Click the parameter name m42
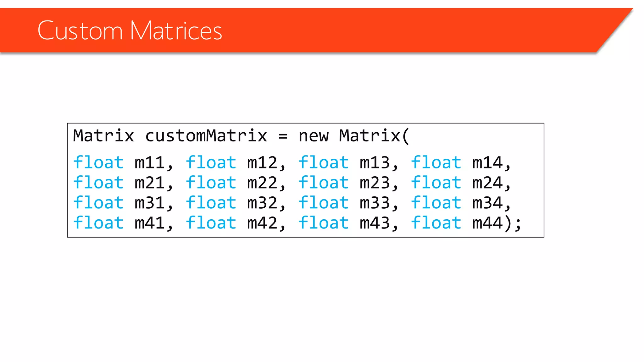This screenshot has width=644, height=362. [262, 223]
